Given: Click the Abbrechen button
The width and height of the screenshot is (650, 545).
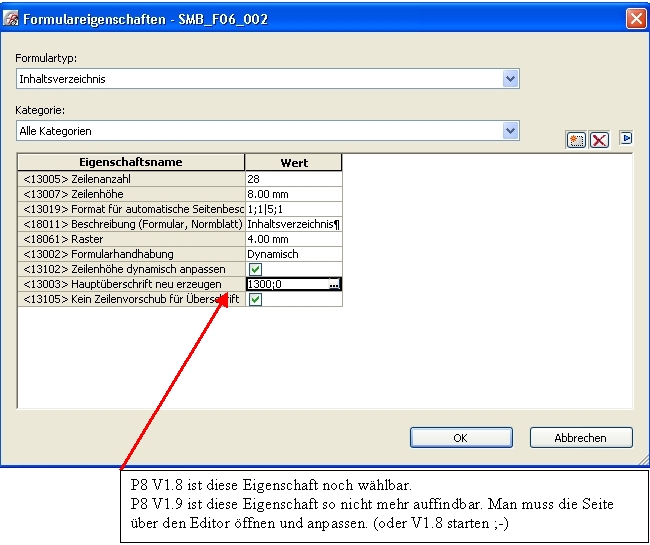Looking at the screenshot, I should pos(581,438).
